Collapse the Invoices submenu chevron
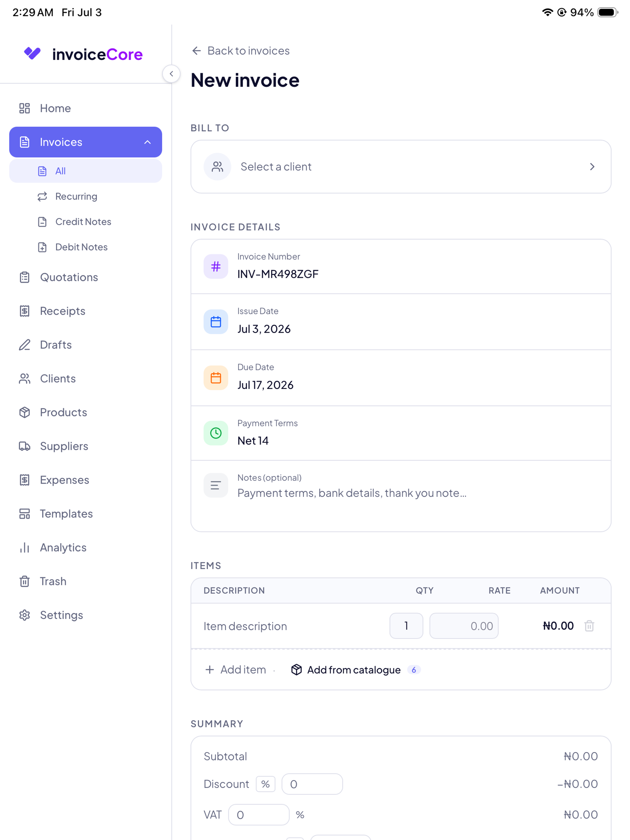This screenshot has width=630, height=840. point(147,142)
